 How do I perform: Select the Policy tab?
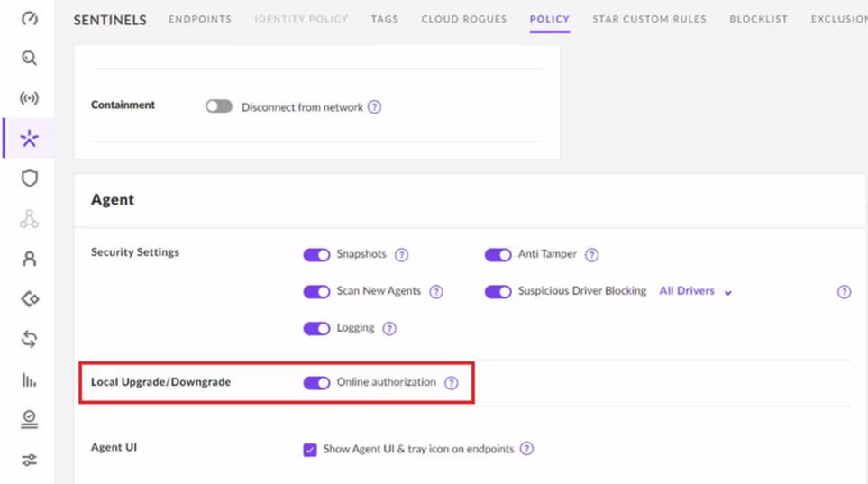pos(550,20)
